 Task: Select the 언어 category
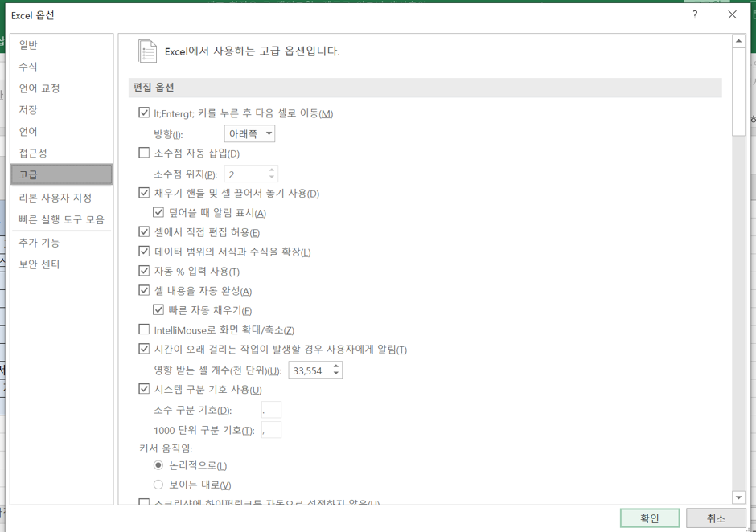click(61, 132)
